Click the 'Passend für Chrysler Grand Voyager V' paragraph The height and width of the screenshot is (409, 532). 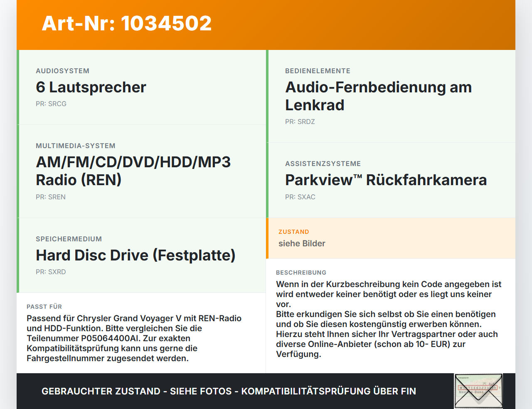[x=134, y=338]
